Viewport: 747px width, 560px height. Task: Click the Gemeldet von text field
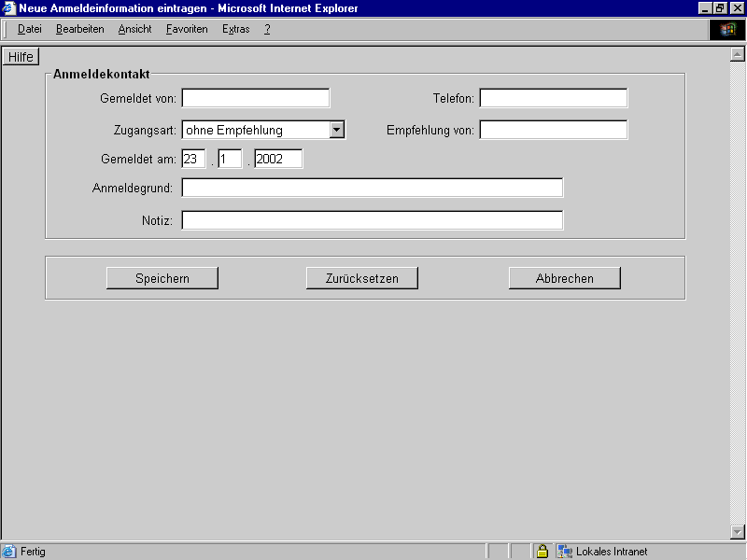pyautogui.click(x=256, y=98)
